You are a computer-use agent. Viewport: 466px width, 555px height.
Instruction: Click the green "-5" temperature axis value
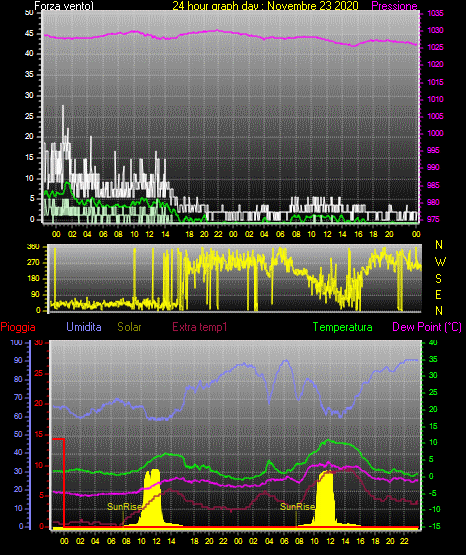[x=433, y=493]
